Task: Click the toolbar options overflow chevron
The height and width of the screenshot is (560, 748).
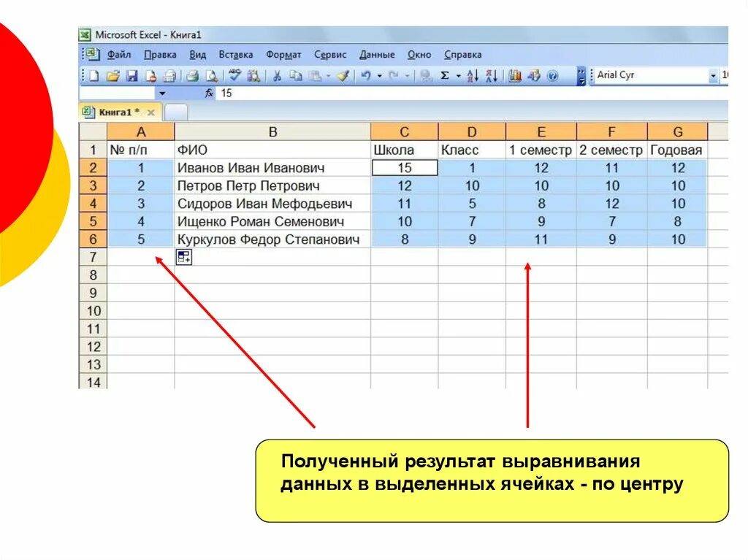Action: pyautogui.click(x=581, y=76)
